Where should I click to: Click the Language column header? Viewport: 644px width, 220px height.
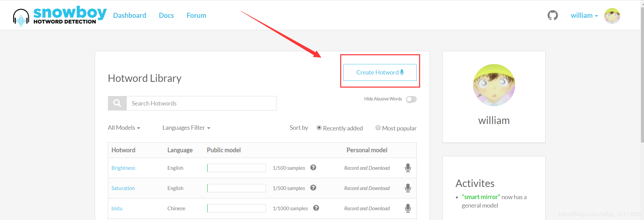click(180, 150)
